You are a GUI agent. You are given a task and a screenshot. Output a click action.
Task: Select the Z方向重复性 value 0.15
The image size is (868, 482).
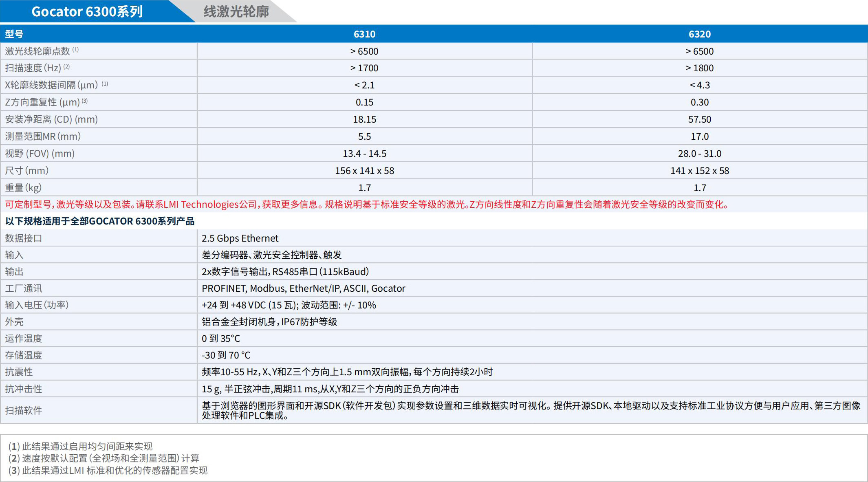pos(365,102)
